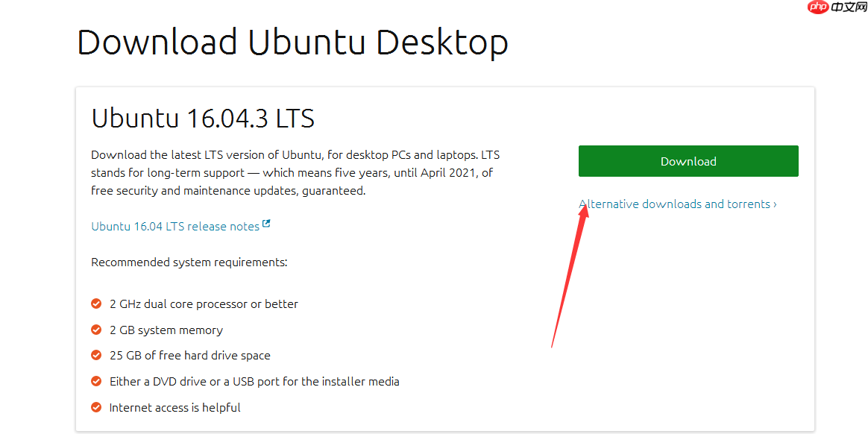
Task: Click checkmark beside 25 GB hard drive space
Action: 96,355
